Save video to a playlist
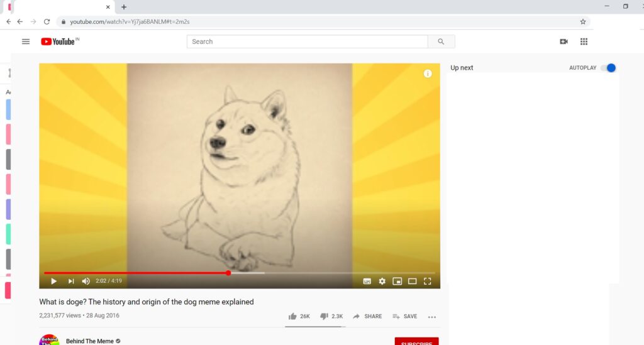The height and width of the screenshot is (345, 644). click(405, 316)
